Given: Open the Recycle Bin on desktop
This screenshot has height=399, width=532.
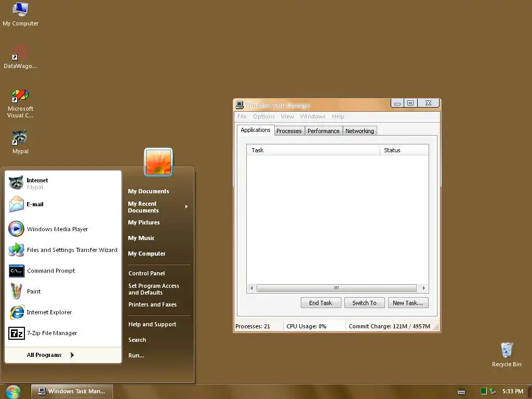Looking at the screenshot, I should click(507, 354).
